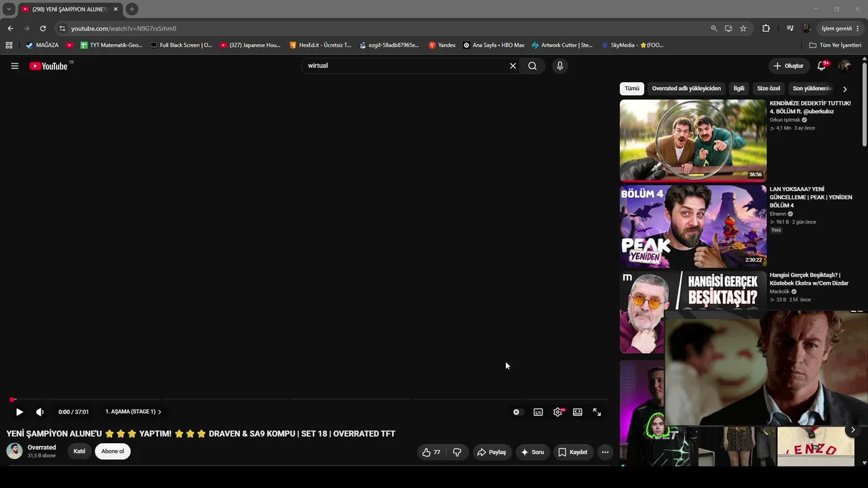Screen dimensions: 868x488
Task: Open the Ana Sayfa • HBO Max bookmark
Action: click(x=494, y=45)
